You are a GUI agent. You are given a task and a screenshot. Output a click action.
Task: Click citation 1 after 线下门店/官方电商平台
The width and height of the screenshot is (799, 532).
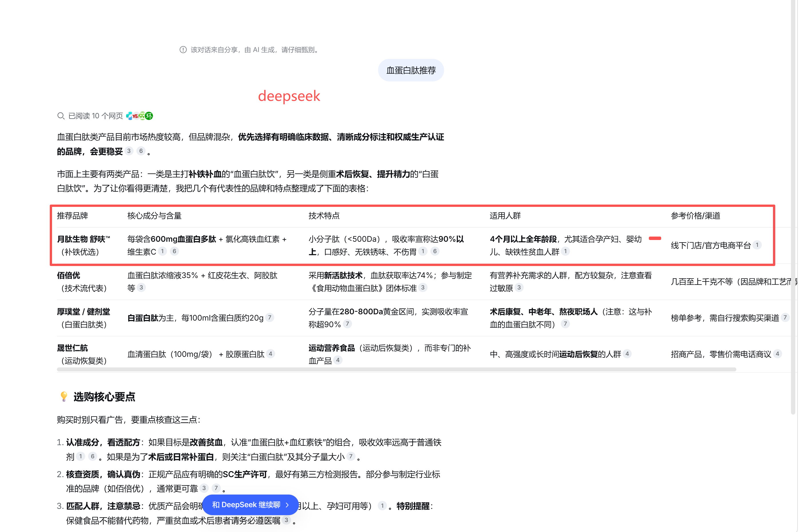tap(757, 245)
